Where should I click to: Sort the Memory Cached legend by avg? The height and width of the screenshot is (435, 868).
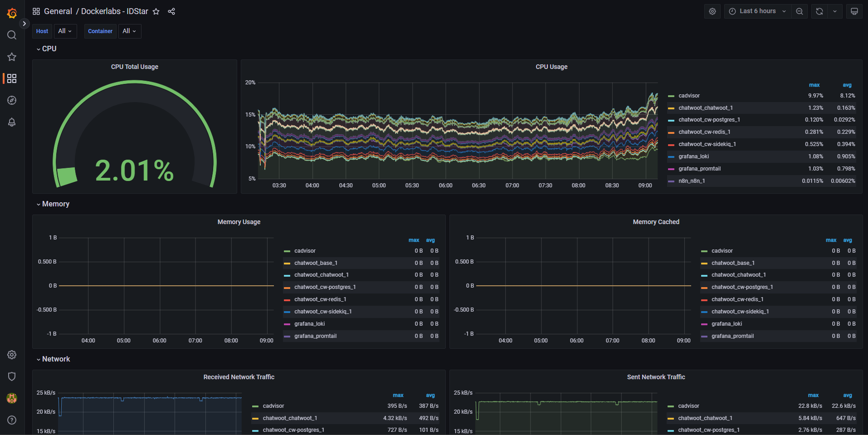(x=848, y=240)
